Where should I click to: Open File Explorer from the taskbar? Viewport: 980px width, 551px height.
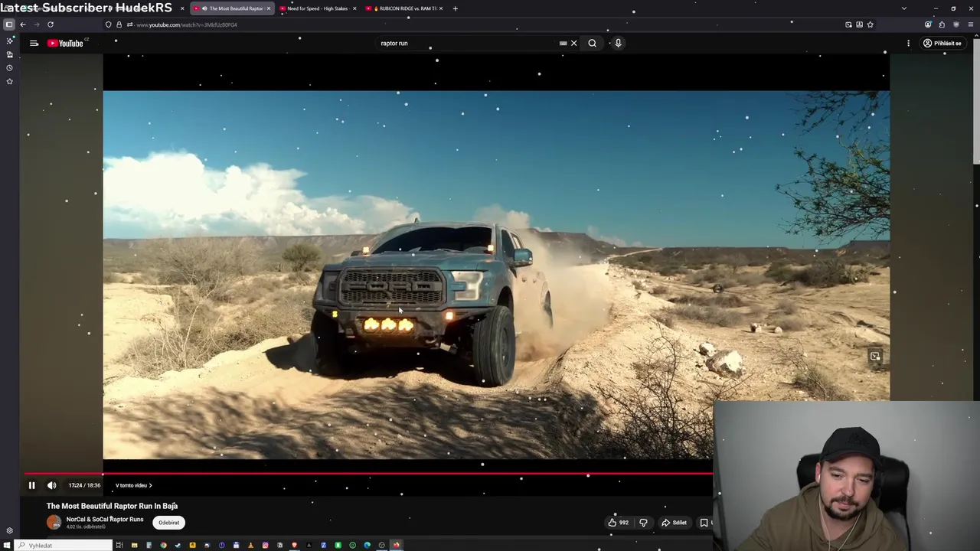point(134,545)
